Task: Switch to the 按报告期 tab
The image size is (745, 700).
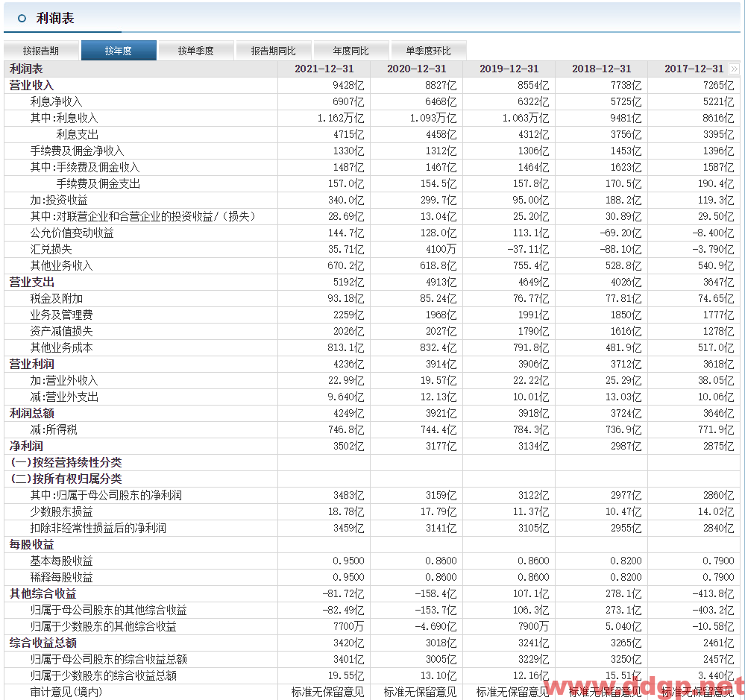Action: click(x=41, y=51)
